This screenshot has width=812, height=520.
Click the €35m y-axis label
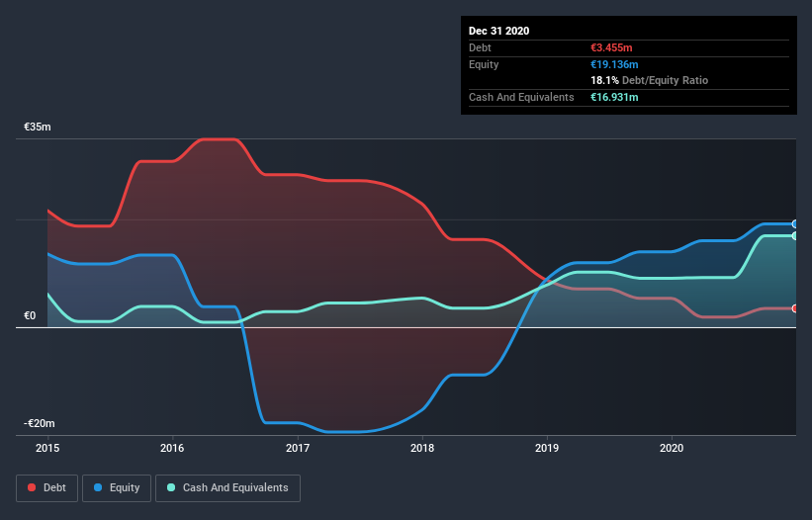pos(38,127)
